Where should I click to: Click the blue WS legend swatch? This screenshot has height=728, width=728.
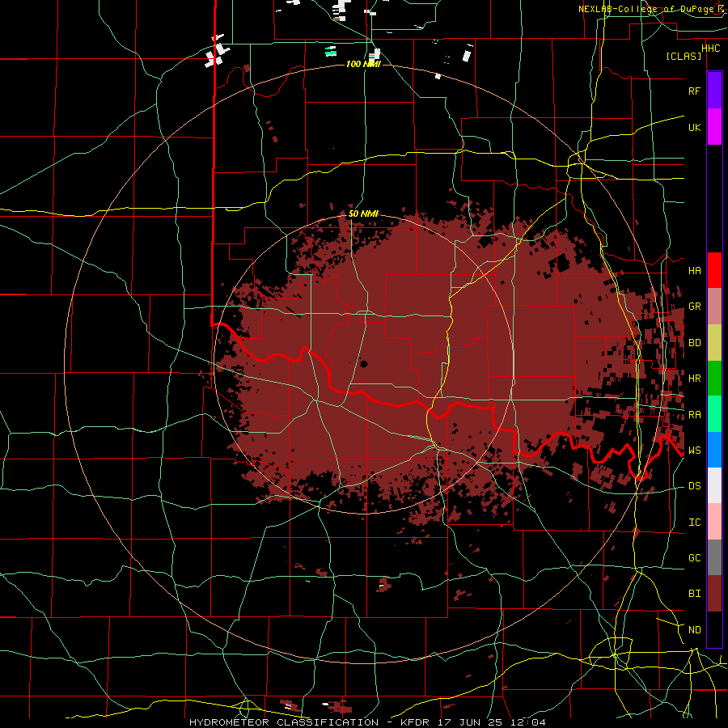point(714,450)
